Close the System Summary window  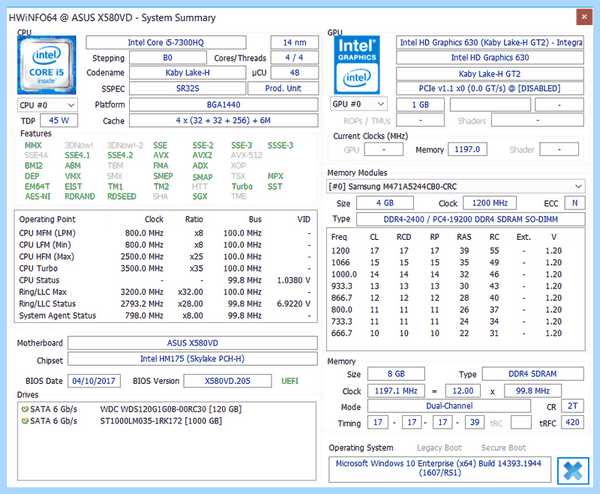pos(584,17)
